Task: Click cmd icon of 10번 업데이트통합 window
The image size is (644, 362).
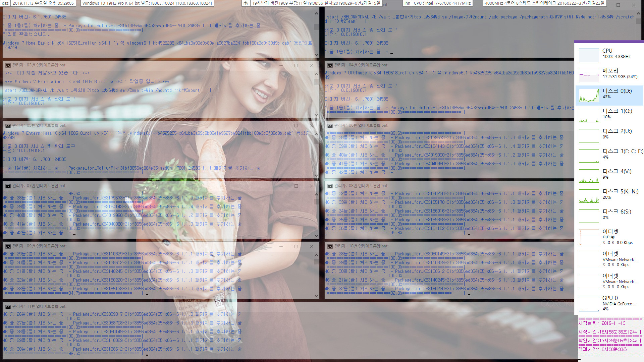Action: 330,246
